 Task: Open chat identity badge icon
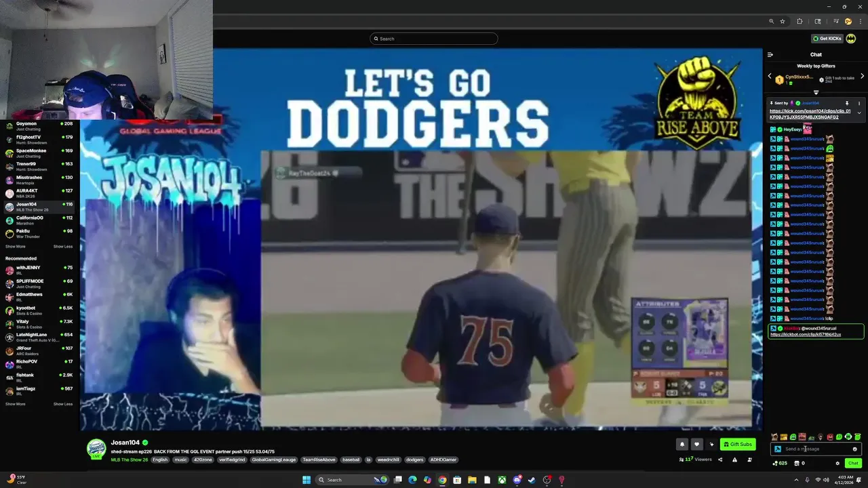[778, 449]
